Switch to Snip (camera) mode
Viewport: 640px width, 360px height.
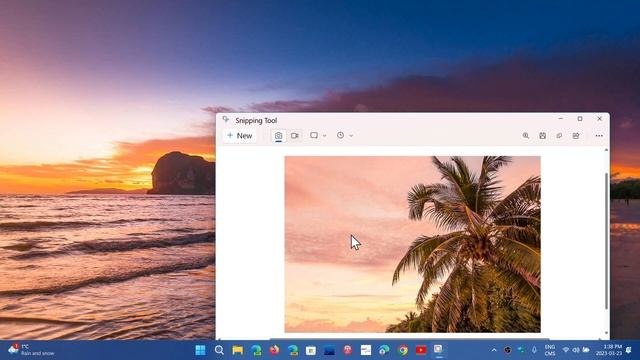tap(278, 136)
